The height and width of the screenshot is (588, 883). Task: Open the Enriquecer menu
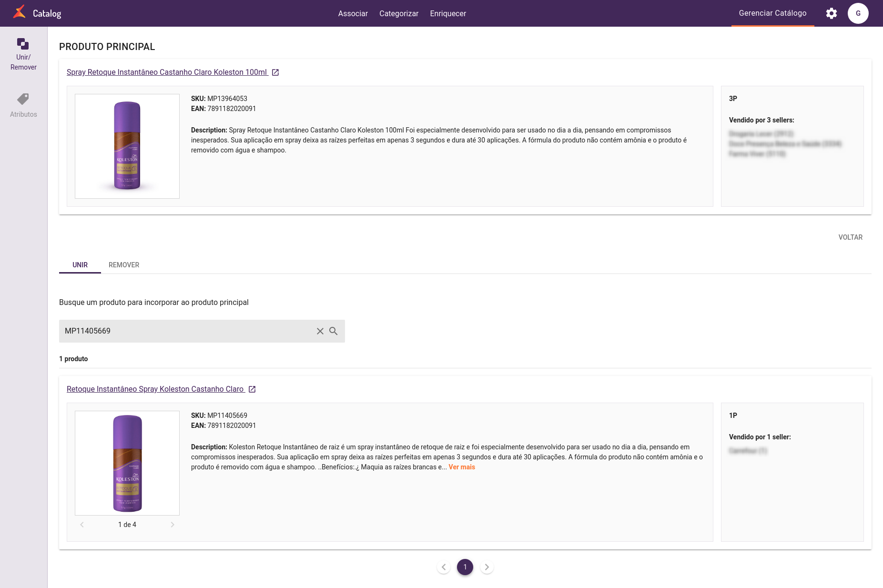click(x=448, y=13)
